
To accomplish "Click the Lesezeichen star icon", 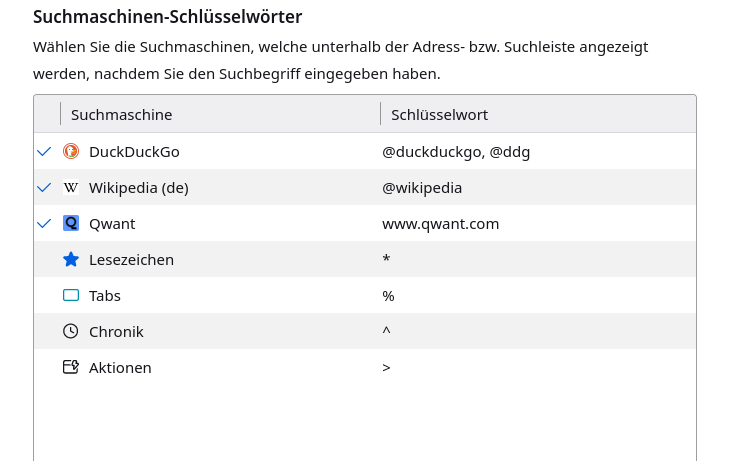I will (71, 260).
